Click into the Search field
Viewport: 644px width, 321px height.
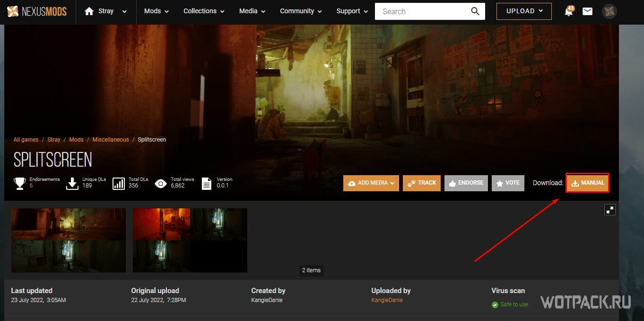click(x=421, y=11)
